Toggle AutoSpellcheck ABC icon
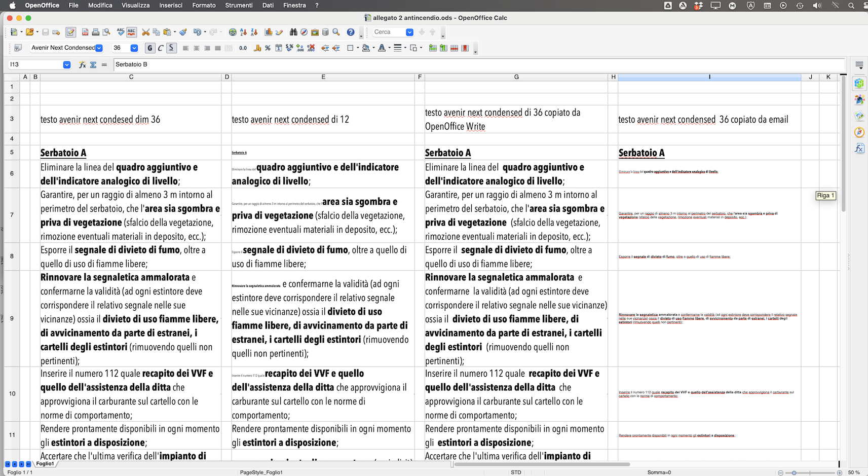Screen dimensions: 868x476 tap(131, 32)
